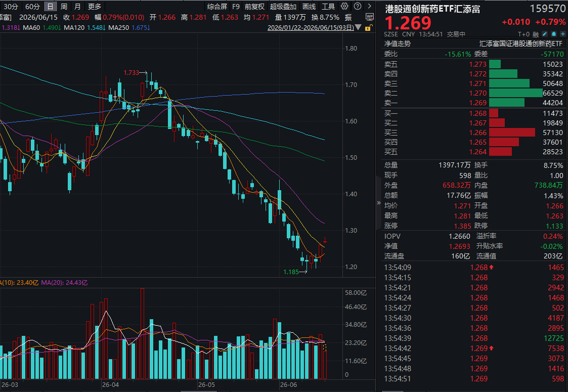This screenshot has width=568, height=392.
Task: Click the WP monitor icon
Action: point(370,17)
